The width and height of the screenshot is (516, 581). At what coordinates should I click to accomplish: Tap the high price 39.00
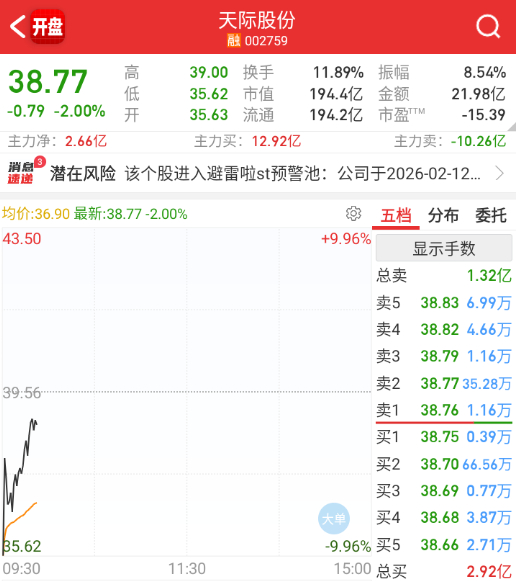[x=209, y=72]
